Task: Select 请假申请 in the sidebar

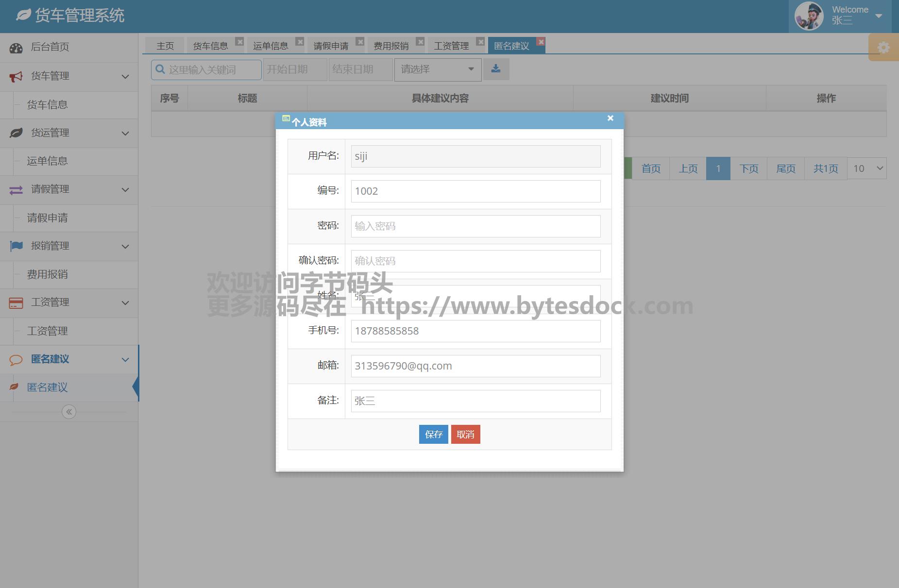Action: coord(47,218)
